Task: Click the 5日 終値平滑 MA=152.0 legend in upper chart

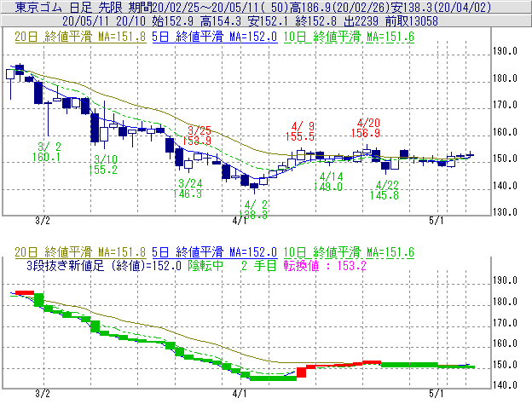Action: tap(215, 37)
